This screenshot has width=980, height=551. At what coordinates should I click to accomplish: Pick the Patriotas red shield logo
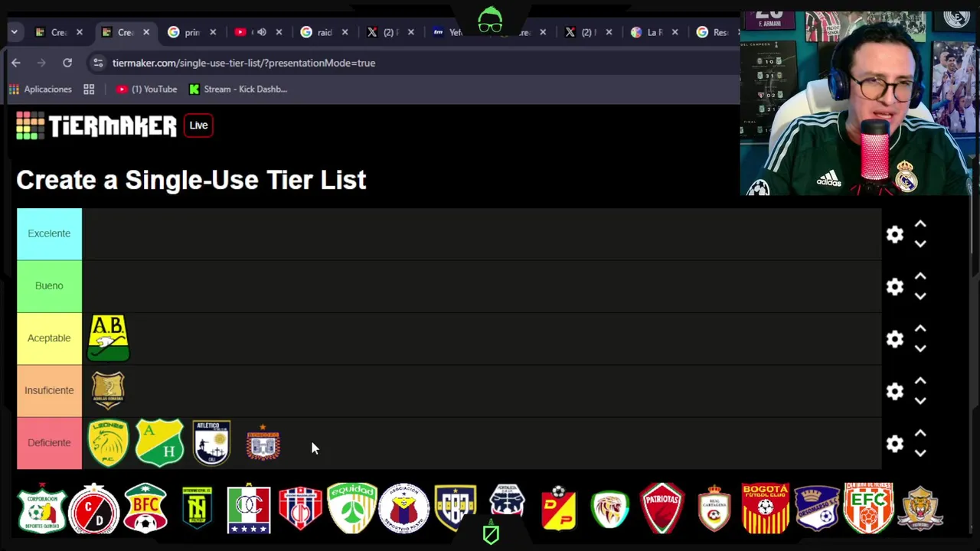tap(662, 508)
